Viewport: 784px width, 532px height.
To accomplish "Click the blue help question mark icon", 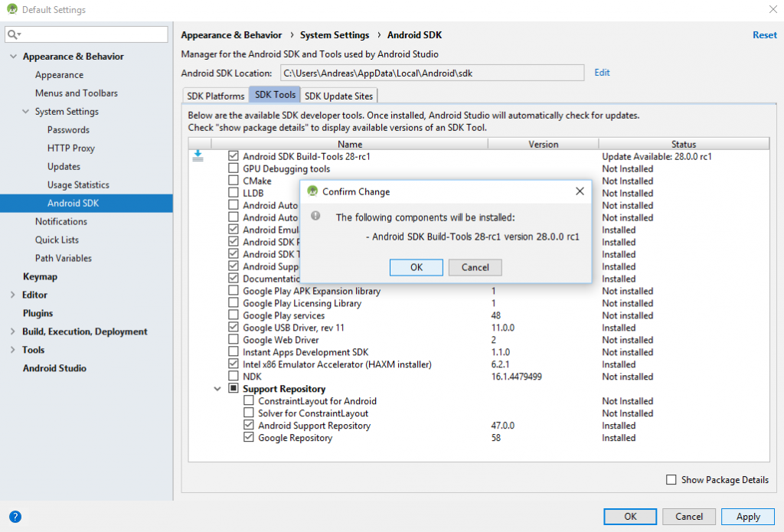I will click(x=15, y=517).
